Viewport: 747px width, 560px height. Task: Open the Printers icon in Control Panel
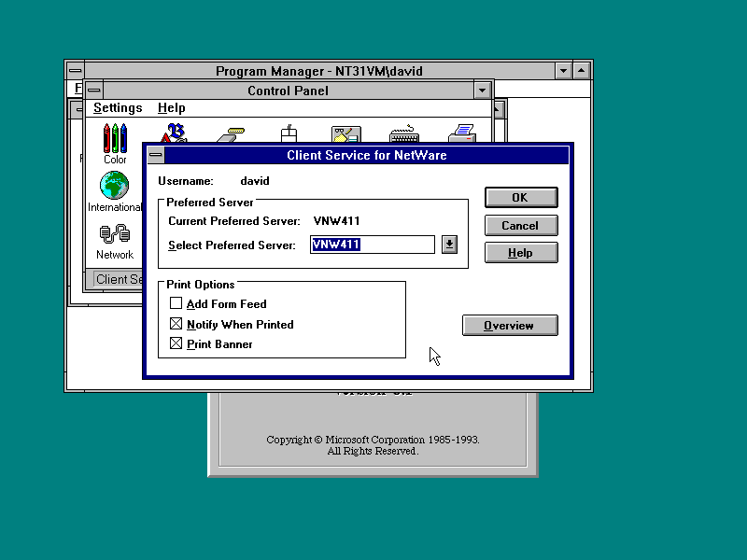click(x=461, y=133)
